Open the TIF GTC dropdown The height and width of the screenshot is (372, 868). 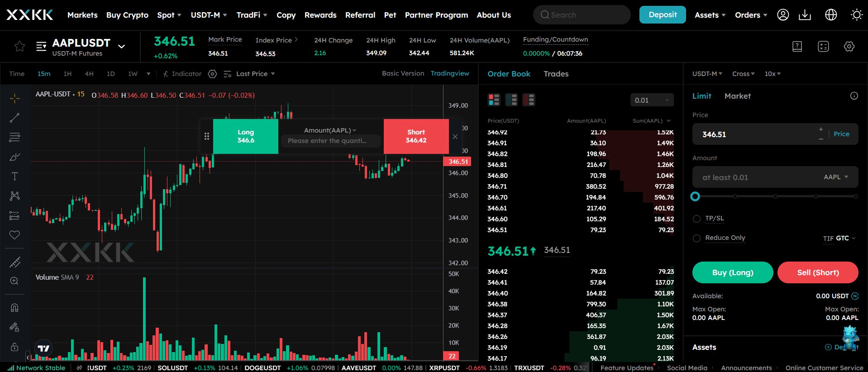[x=839, y=238]
